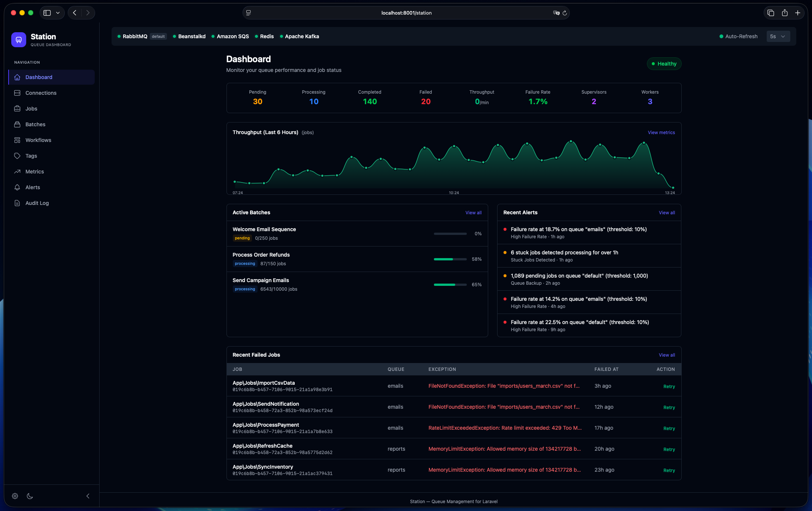Open the Metrics section
Viewport: 812px width, 511px height.
[x=34, y=172]
